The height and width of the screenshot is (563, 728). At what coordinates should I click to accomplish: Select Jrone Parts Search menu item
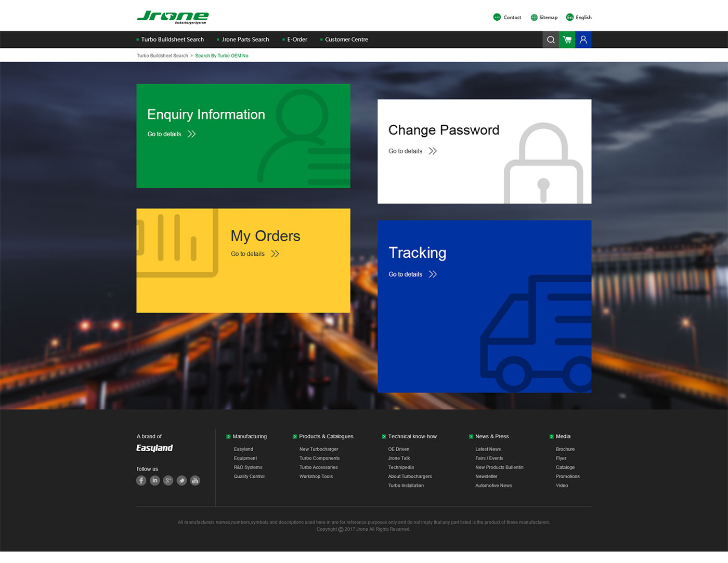pos(245,40)
